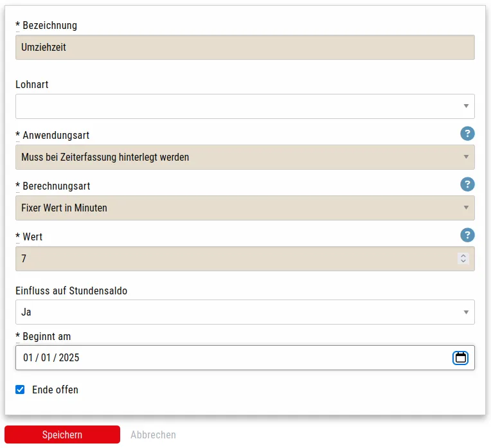
Task: Open the calendar date picker icon
Action: click(460, 358)
